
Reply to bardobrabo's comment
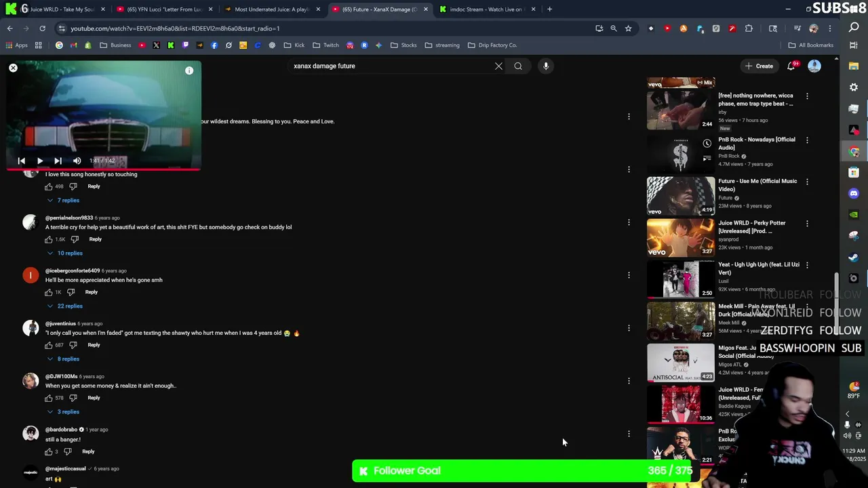click(88, 451)
